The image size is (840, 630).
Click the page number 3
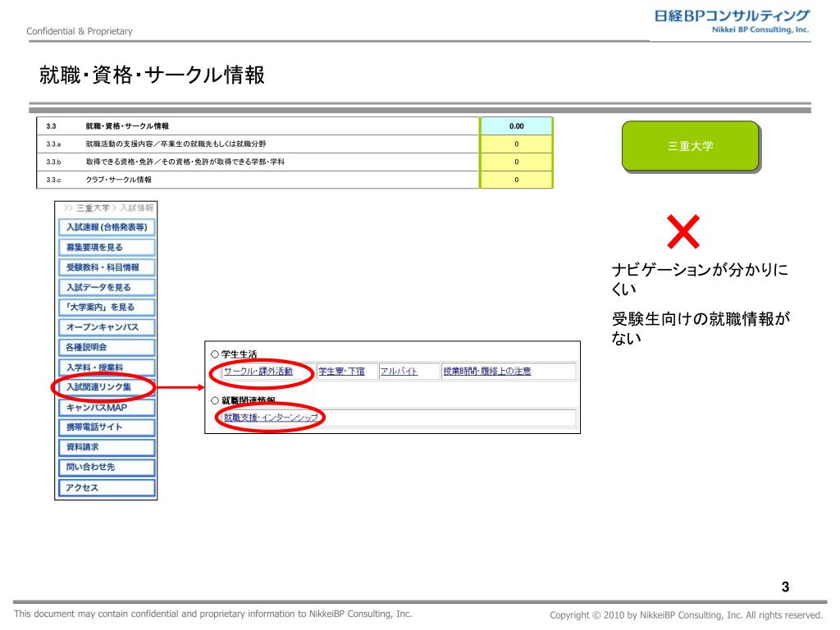point(785,587)
